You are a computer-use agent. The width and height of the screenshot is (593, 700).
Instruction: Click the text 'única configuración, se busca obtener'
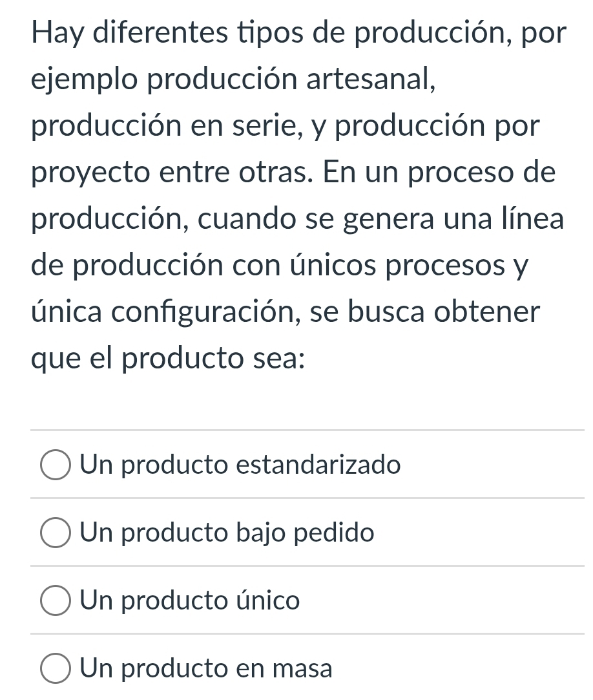[x=286, y=312]
